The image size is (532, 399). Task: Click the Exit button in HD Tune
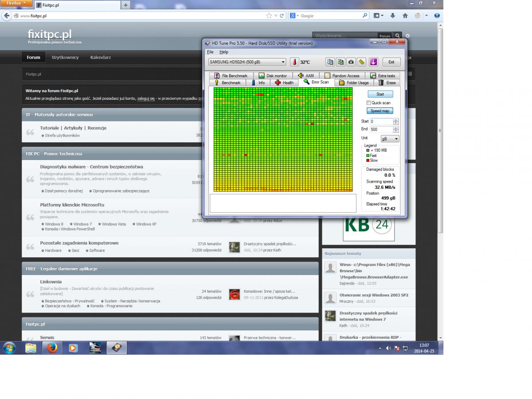click(391, 62)
